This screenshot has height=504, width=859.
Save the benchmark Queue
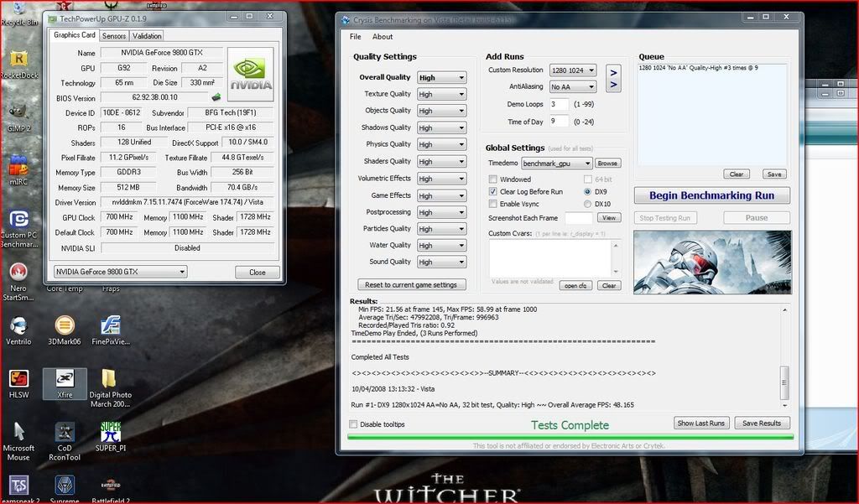774,174
